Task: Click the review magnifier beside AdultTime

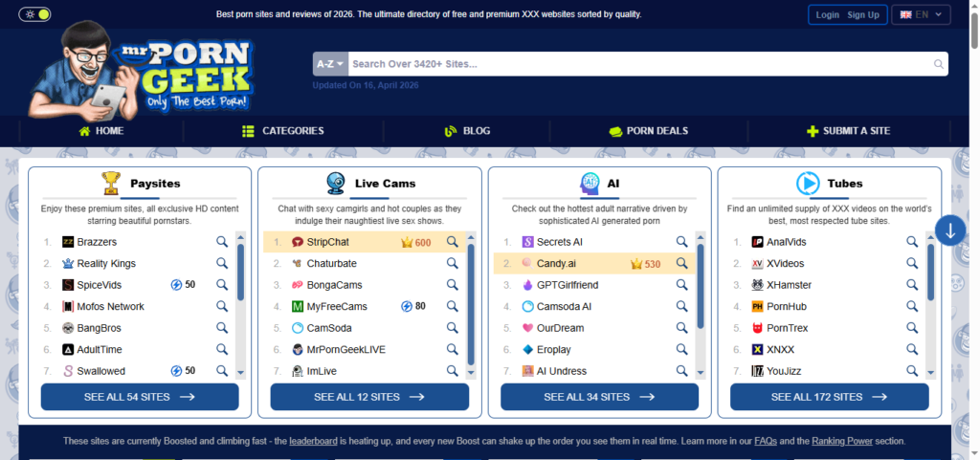Action: coord(222,349)
